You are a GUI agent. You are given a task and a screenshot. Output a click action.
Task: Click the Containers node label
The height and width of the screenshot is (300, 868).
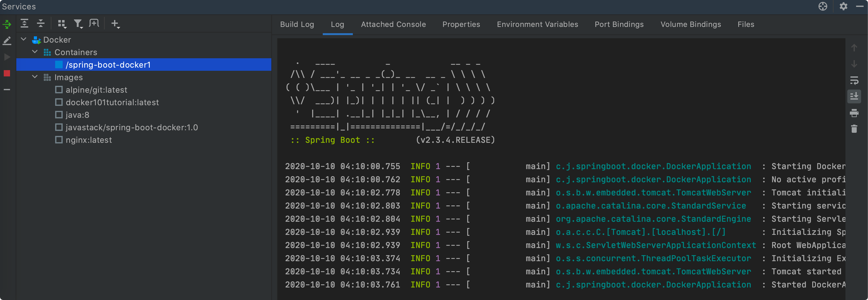(76, 52)
